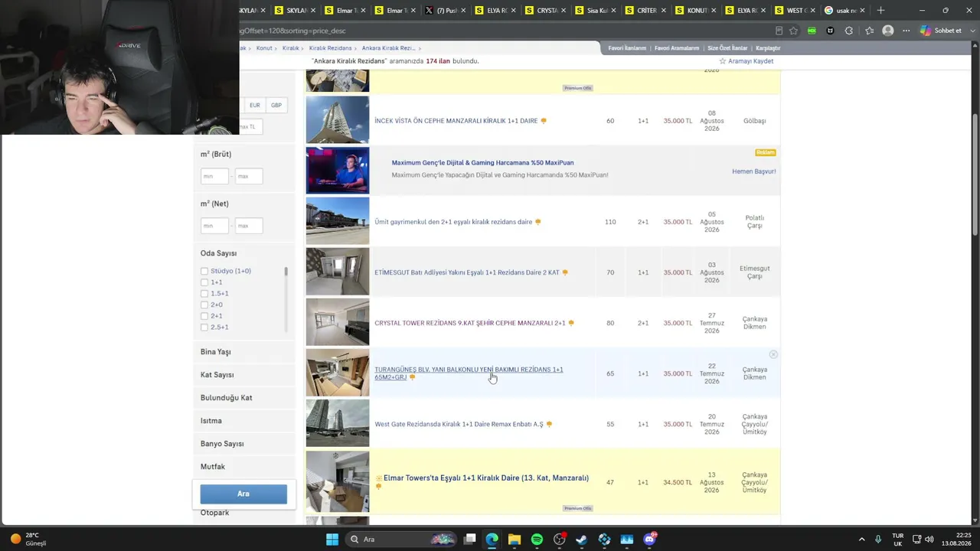
Task: Open Task View on the taskbar
Action: 470,540
